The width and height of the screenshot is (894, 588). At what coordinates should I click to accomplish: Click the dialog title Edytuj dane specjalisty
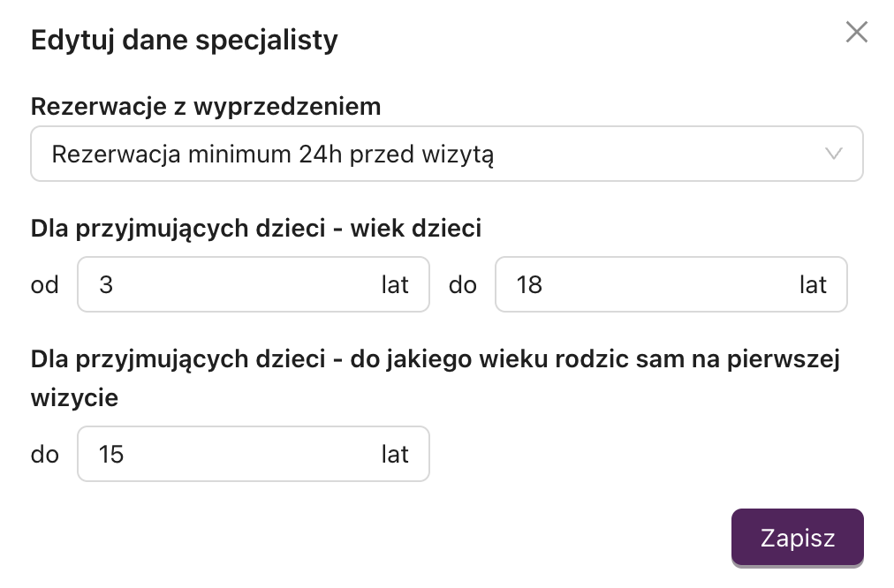point(184,39)
